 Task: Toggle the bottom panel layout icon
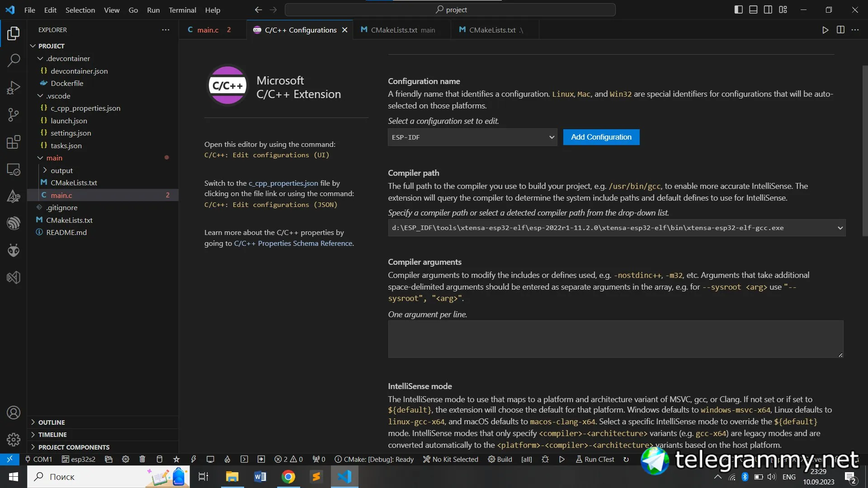(x=753, y=9)
